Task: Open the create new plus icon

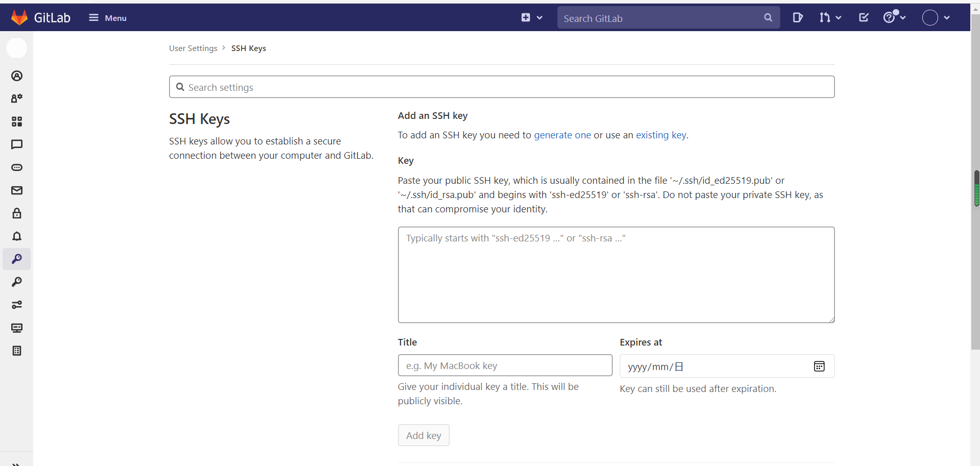Action: coord(526,17)
